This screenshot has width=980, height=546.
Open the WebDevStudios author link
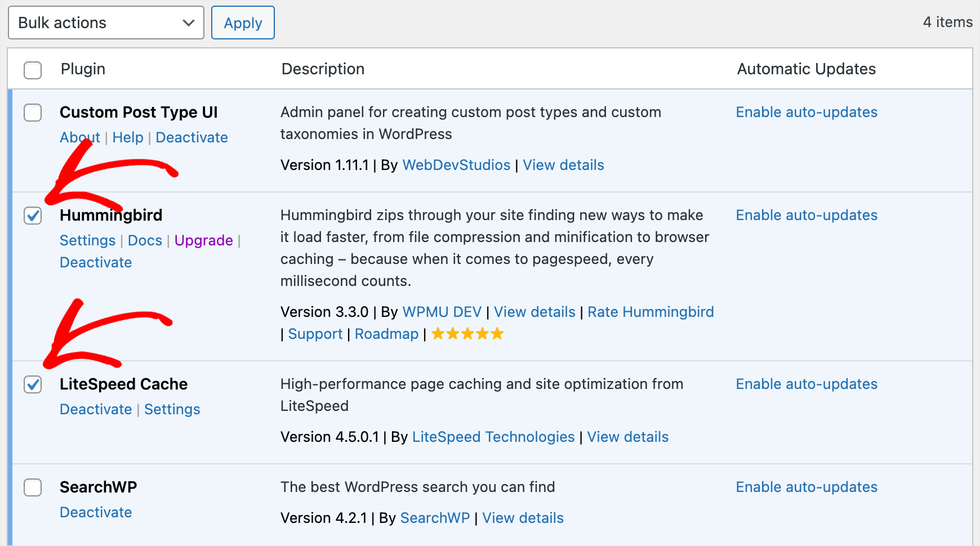[456, 165]
